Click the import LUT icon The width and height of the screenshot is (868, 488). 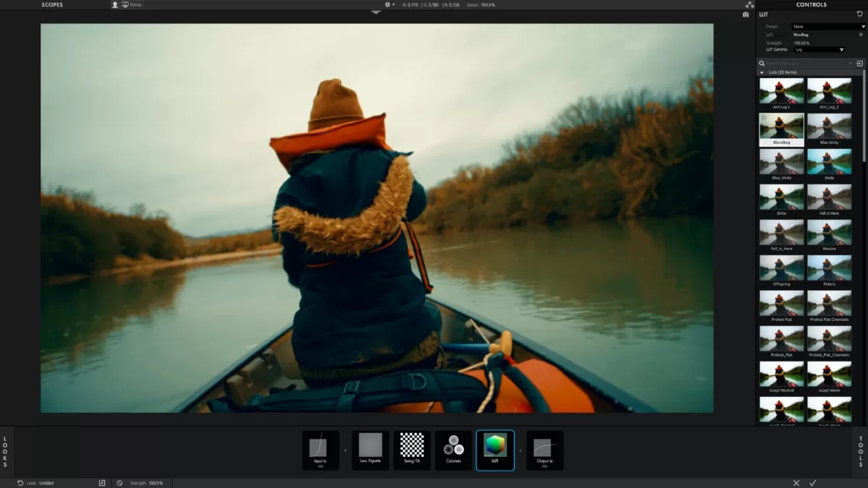tap(859, 64)
